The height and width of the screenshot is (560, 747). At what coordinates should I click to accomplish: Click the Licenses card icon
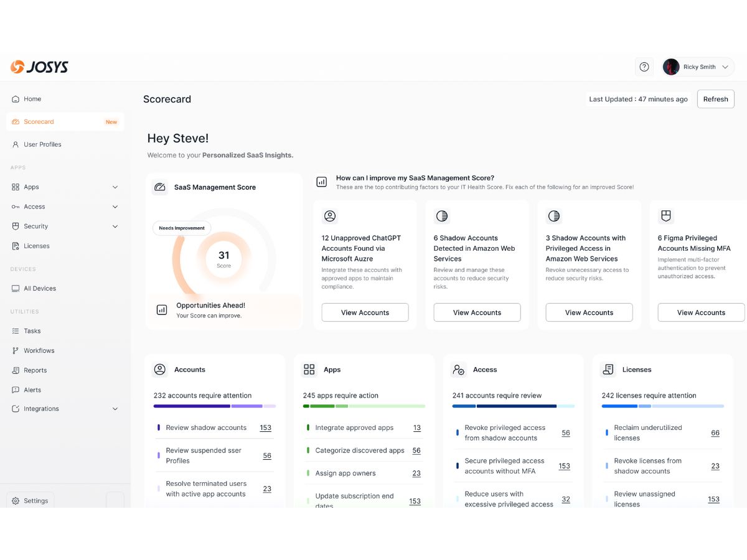click(608, 370)
